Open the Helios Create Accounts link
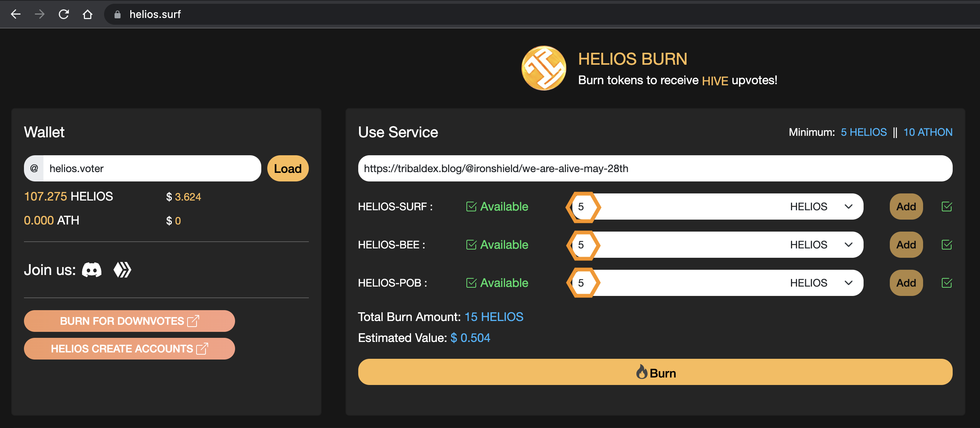 pyautogui.click(x=130, y=349)
